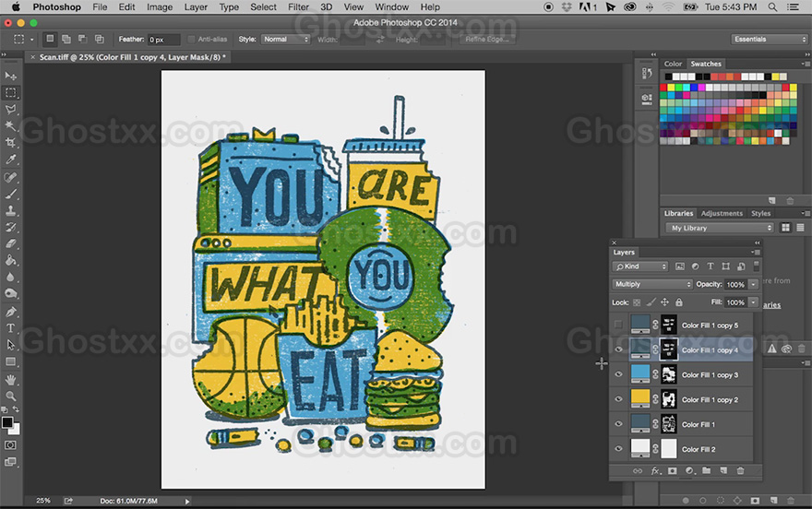The width and height of the screenshot is (812, 509).
Task: Select the Healing Brush tool
Action: click(x=10, y=177)
